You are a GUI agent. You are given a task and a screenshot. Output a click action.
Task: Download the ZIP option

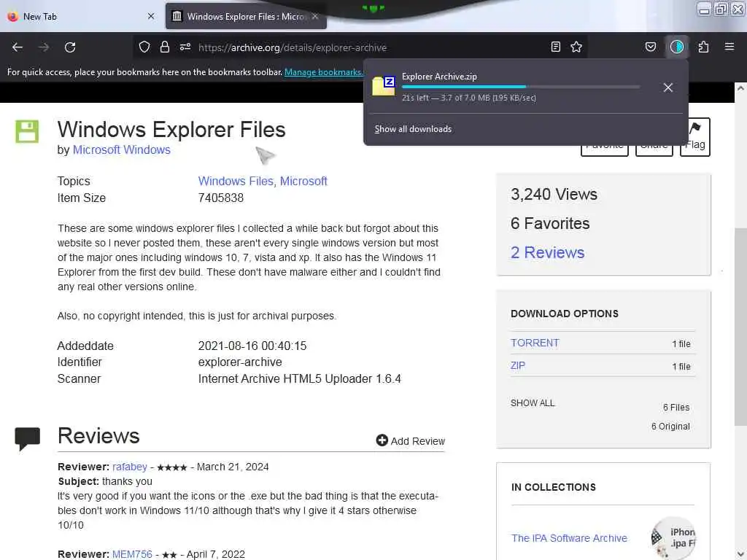click(x=517, y=365)
